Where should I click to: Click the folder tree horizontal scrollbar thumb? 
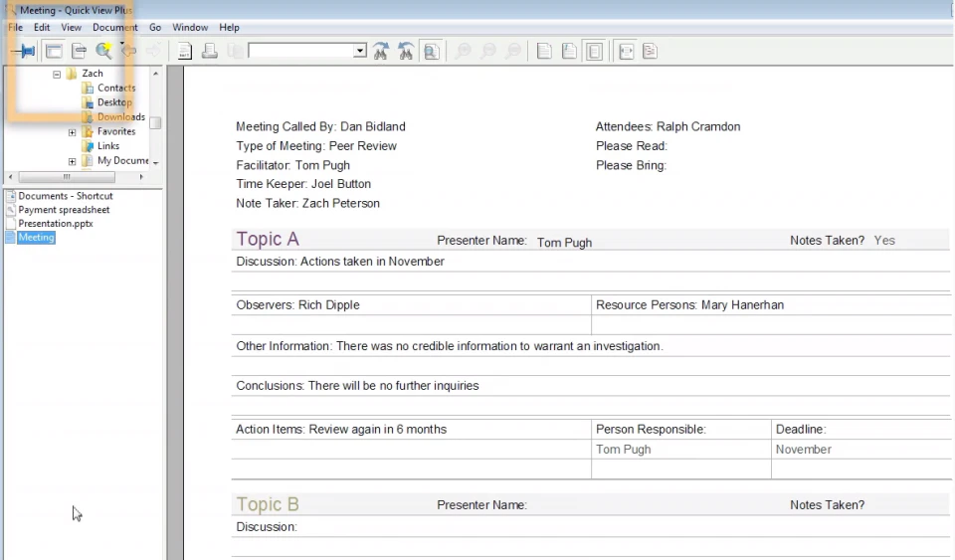click(x=67, y=177)
